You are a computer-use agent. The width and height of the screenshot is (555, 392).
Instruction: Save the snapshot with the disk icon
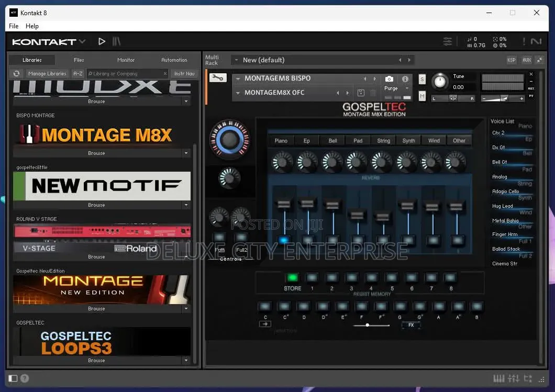(x=361, y=93)
